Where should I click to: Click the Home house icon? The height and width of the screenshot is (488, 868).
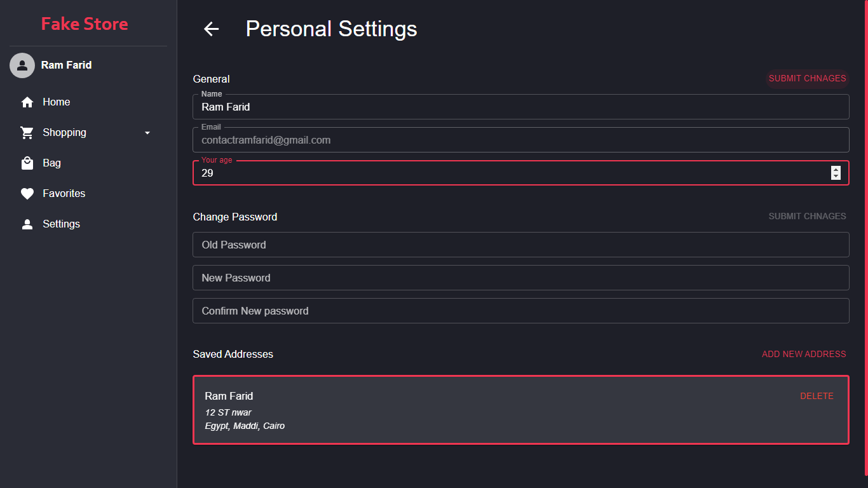27,102
